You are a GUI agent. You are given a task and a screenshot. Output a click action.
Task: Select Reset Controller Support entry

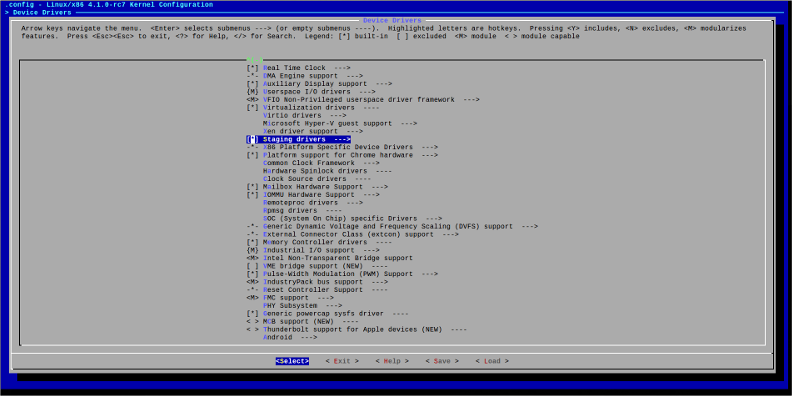(313, 290)
